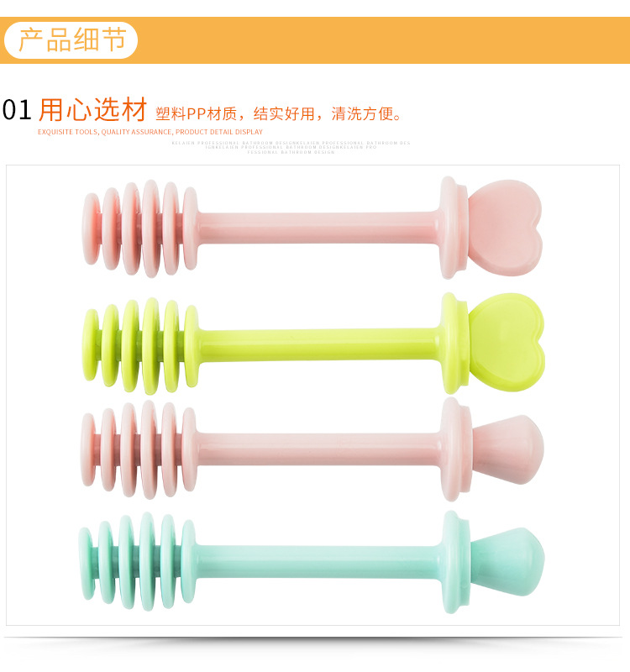Screen dimensions: 630x672
Task: Click the small gray KELAIEN watermark text
Action: (291, 148)
